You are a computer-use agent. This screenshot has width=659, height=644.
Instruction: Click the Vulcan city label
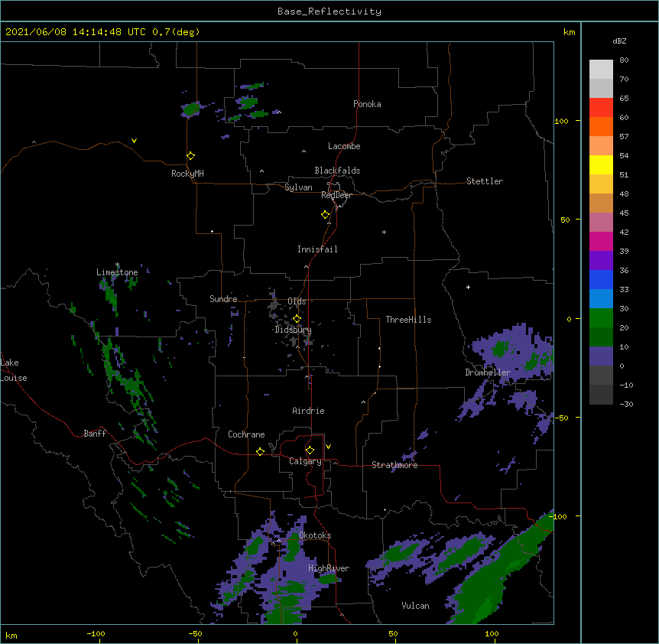[x=415, y=606]
